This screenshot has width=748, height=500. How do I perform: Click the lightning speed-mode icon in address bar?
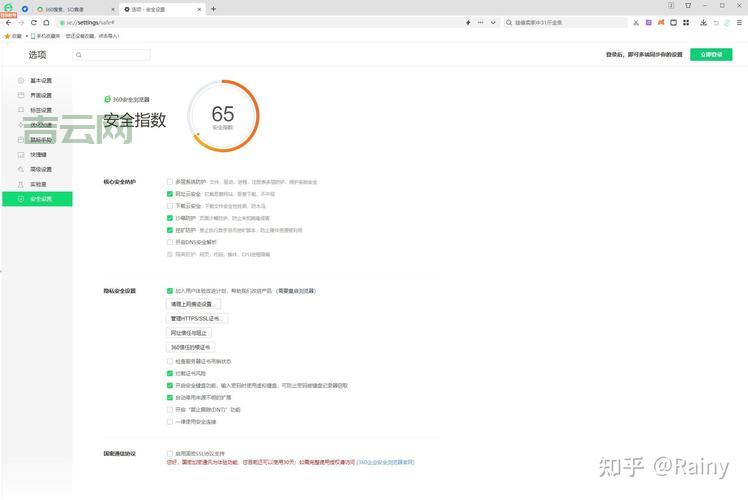coord(468,22)
